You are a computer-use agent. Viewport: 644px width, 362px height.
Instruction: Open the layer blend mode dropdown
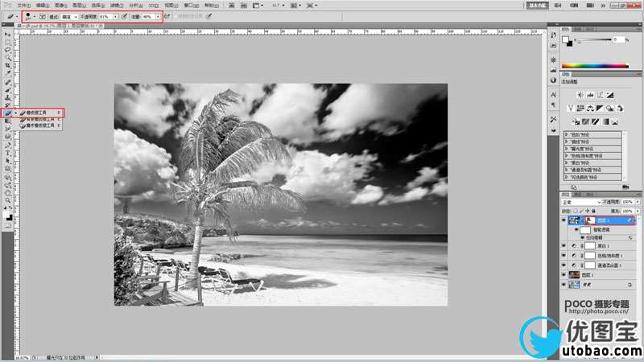click(x=580, y=201)
